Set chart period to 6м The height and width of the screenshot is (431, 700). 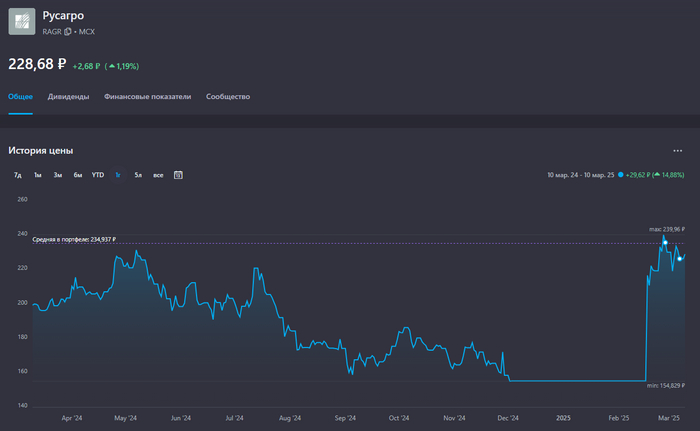(x=77, y=175)
